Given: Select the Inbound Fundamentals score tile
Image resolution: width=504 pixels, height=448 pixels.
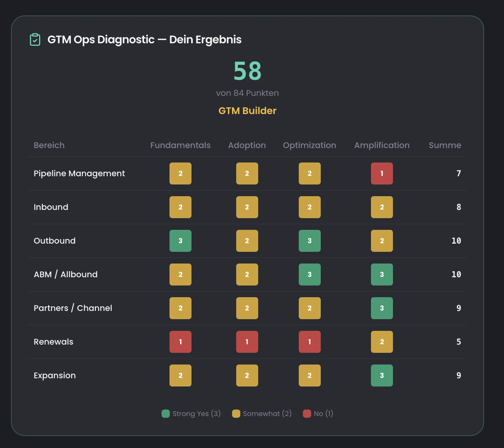Looking at the screenshot, I should point(180,207).
